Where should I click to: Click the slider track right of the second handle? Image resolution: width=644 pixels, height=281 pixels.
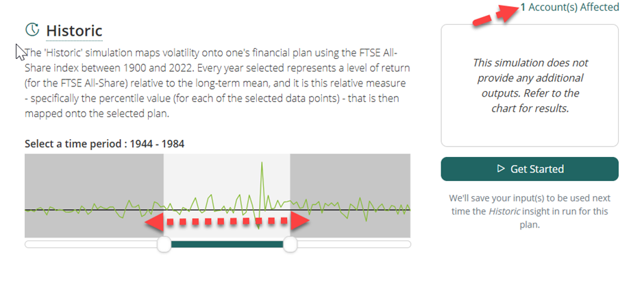tap(351, 244)
